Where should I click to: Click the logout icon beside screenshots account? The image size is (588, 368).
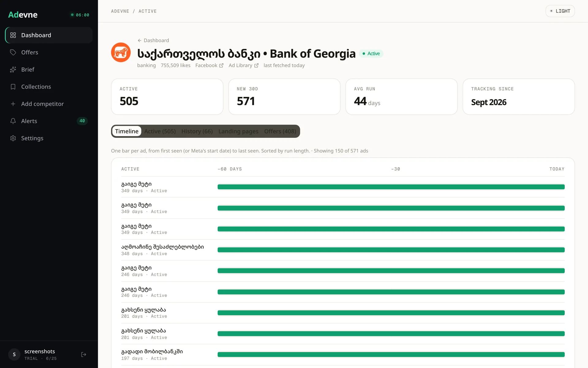[x=84, y=355]
